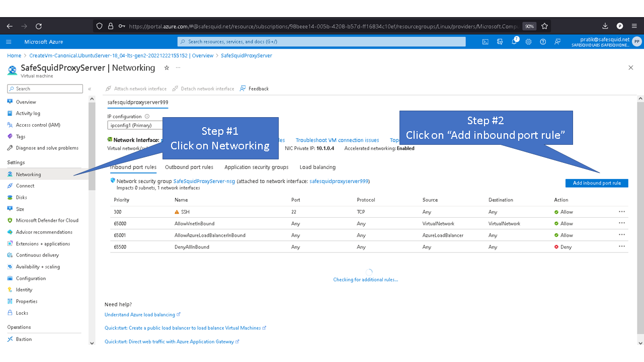Screen dimensions: 644x362
Task: Open the SSH rule options ellipsis
Action: click(622, 212)
